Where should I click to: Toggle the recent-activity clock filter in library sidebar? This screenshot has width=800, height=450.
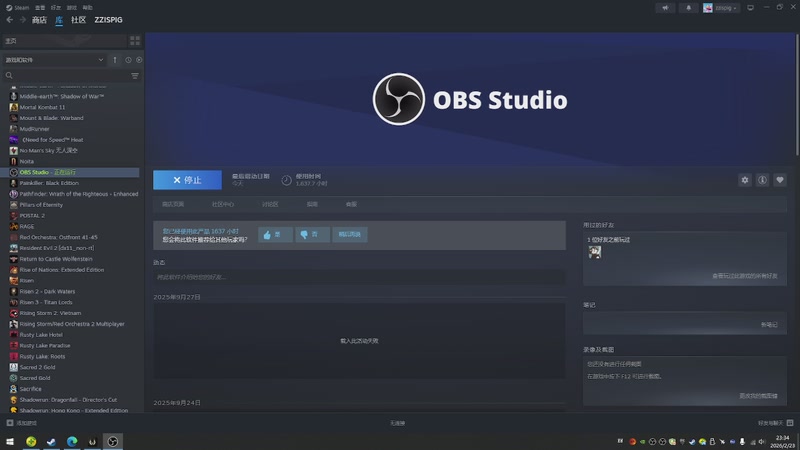[x=128, y=60]
